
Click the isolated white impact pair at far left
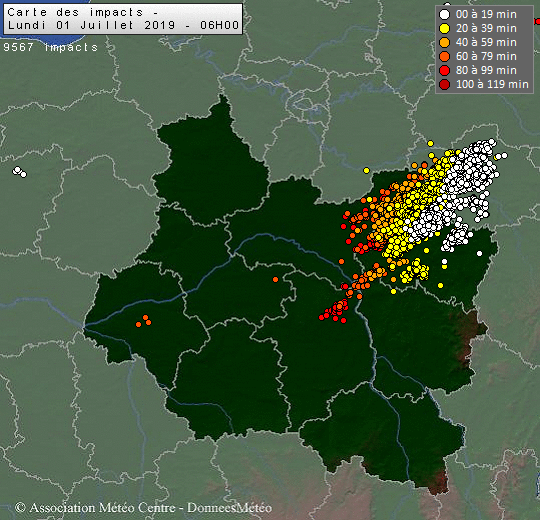(x=19, y=171)
